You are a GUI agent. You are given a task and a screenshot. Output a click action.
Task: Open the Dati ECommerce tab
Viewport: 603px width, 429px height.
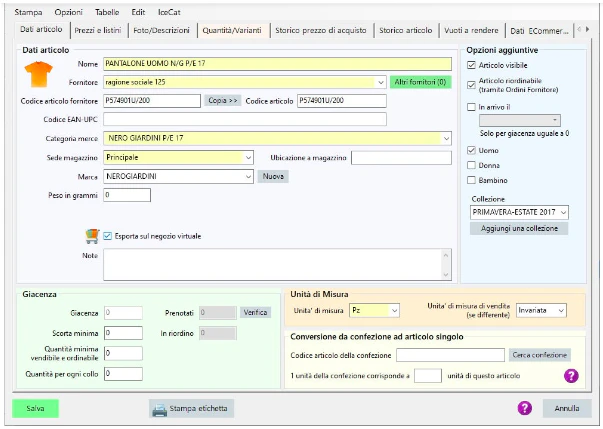click(x=539, y=31)
